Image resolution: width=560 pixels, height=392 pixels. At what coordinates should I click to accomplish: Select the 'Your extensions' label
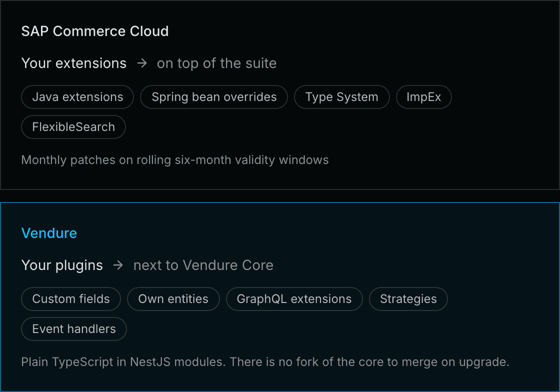pos(74,63)
